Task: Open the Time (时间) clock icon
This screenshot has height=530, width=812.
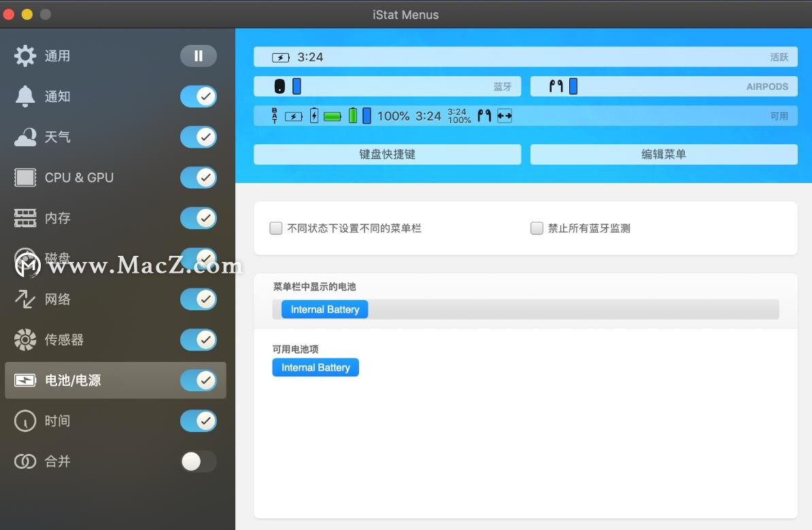Action: (x=25, y=420)
